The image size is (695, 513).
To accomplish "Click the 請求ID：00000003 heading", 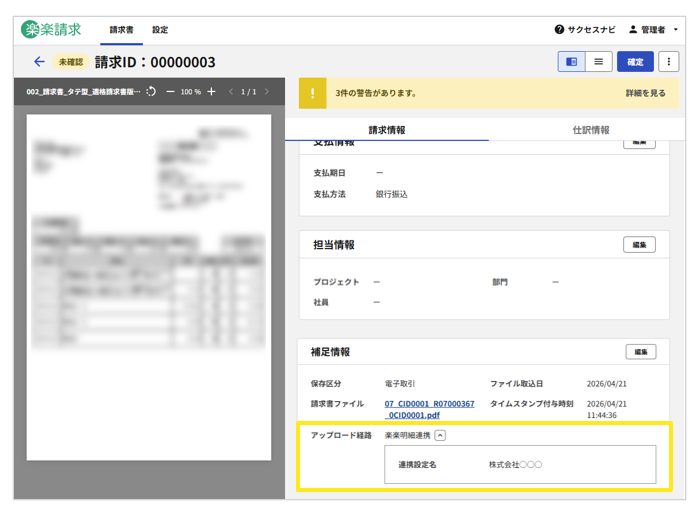I will point(155,62).
